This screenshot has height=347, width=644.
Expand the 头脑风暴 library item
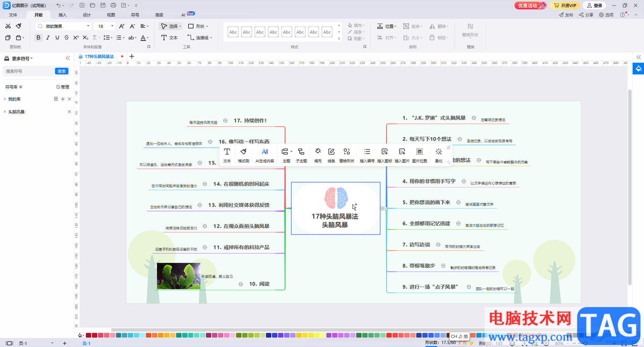[5, 112]
